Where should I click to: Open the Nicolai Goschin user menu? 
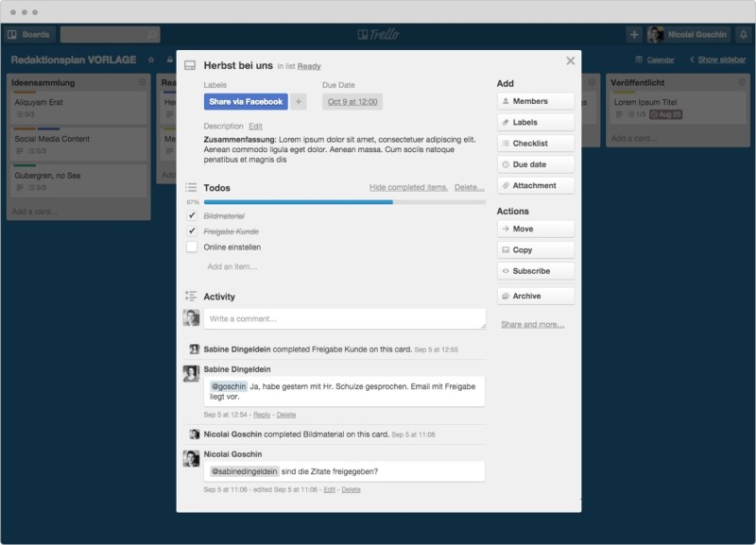689,35
